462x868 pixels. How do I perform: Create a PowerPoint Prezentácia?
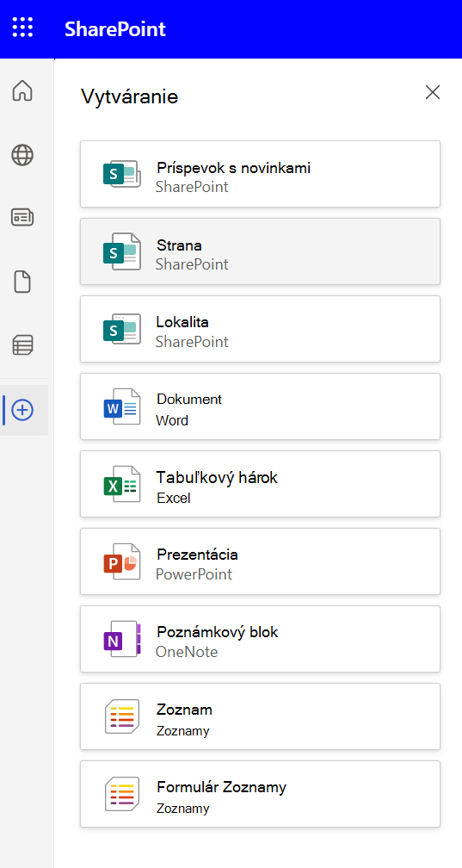click(x=260, y=561)
